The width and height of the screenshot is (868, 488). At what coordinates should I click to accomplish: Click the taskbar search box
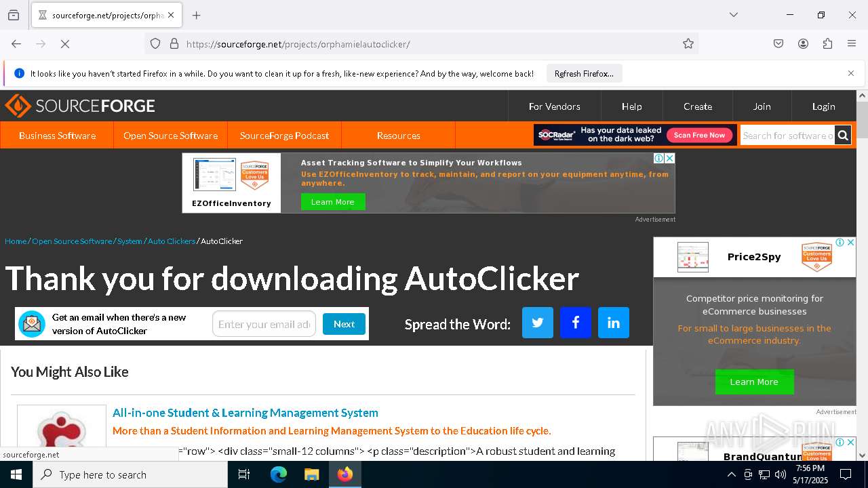pyautogui.click(x=130, y=474)
